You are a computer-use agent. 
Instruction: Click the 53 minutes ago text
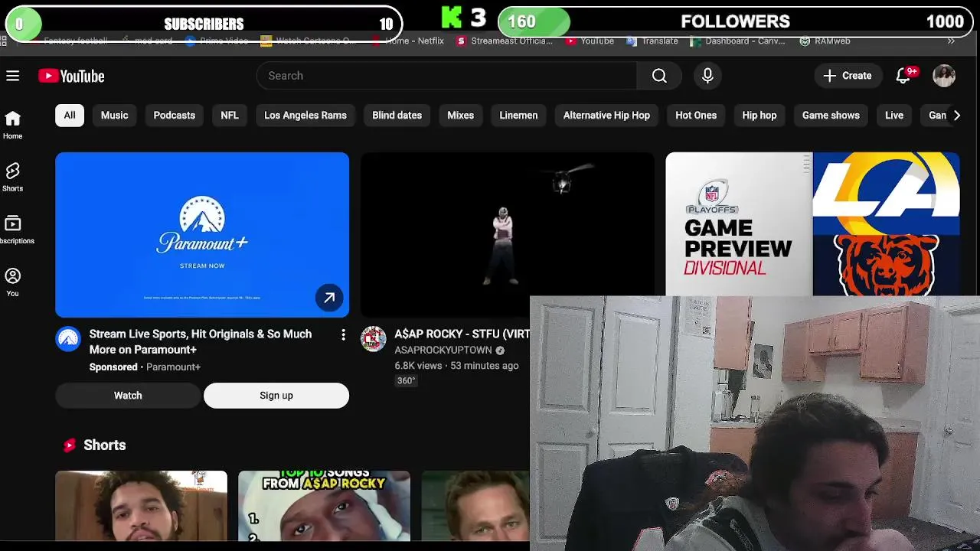(485, 366)
